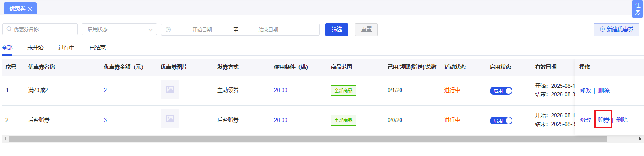Screen dimensions: 644x156
Task: Open the 开始日期 date picker
Action: (x=202, y=29)
